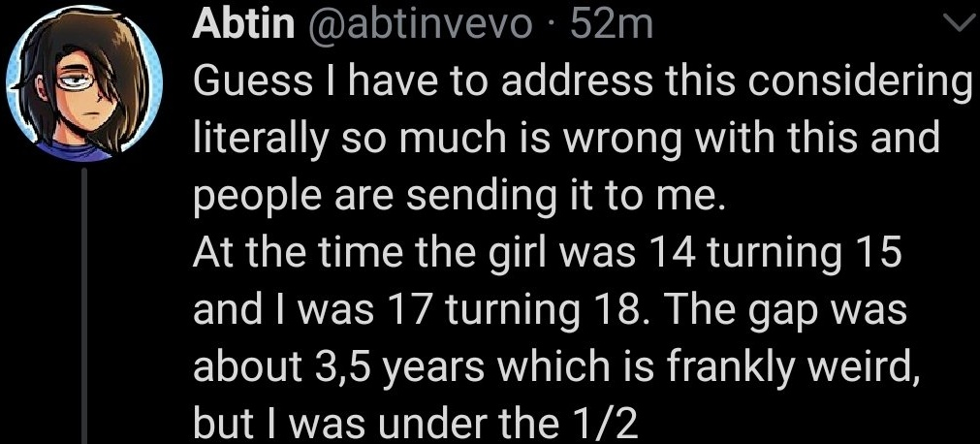This screenshot has height=444, width=980.
Task: Click the display name Abtin
Action: [x=243, y=24]
